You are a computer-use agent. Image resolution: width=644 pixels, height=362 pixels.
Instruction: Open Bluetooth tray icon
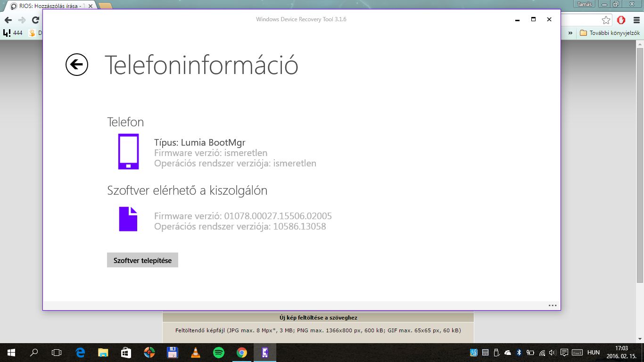519,353
